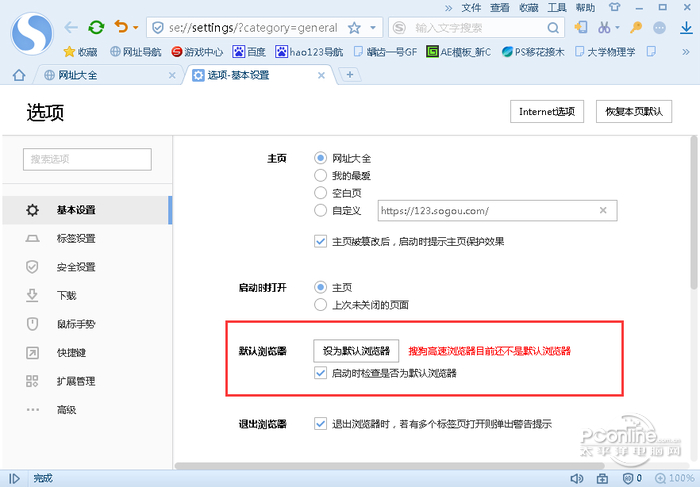Bookmark page with the star icon
This screenshot has height=487, width=700.
(354, 28)
